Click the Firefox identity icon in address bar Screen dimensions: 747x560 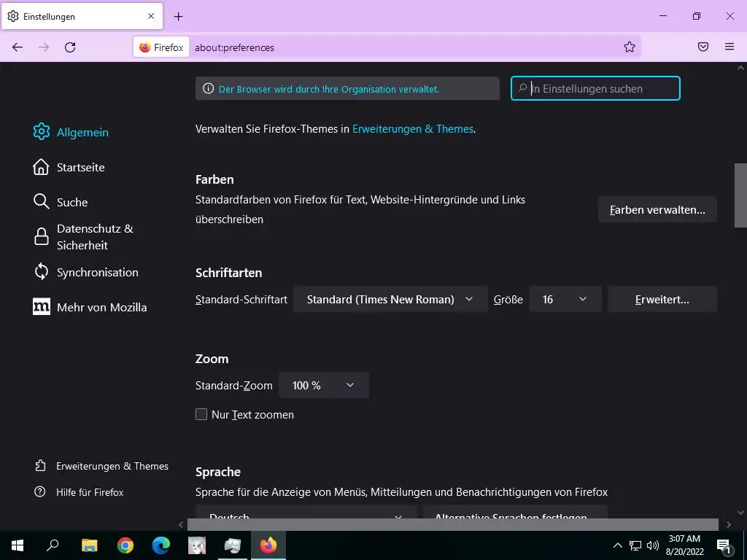pos(161,47)
